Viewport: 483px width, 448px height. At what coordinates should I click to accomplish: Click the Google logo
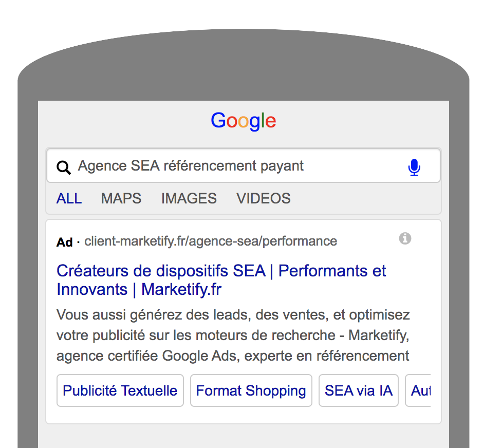click(243, 121)
